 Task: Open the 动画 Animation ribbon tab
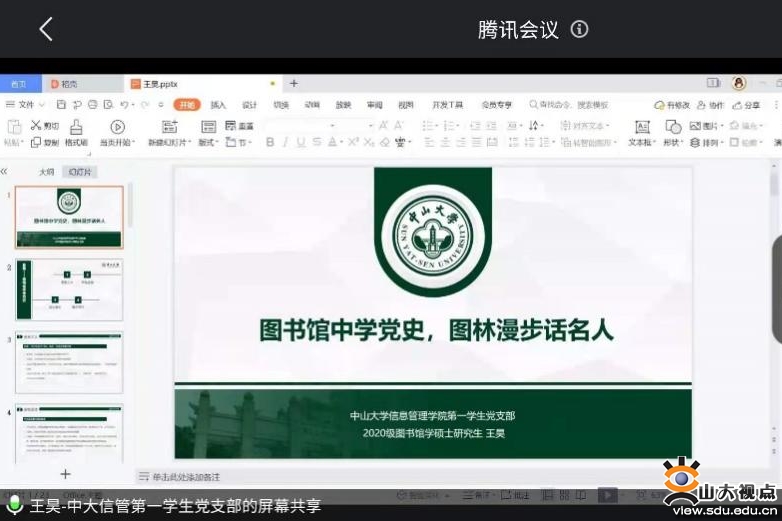click(x=312, y=105)
